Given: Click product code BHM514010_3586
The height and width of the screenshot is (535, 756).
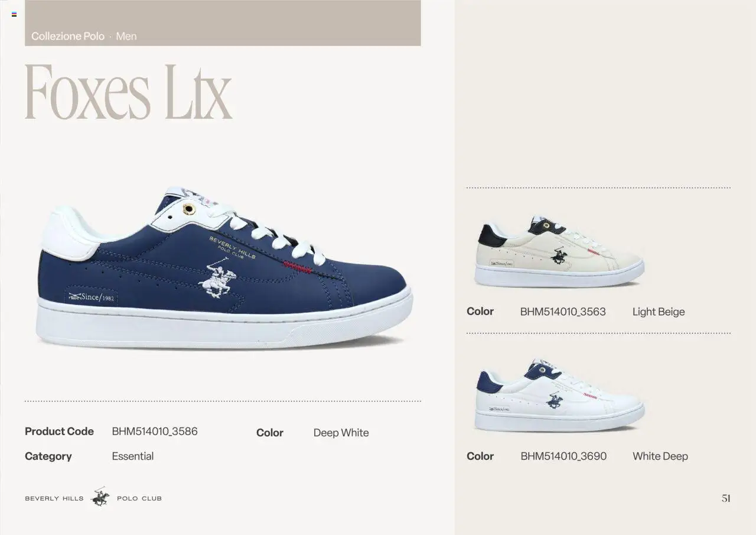Looking at the screenshot, I should tap(155, 432).
